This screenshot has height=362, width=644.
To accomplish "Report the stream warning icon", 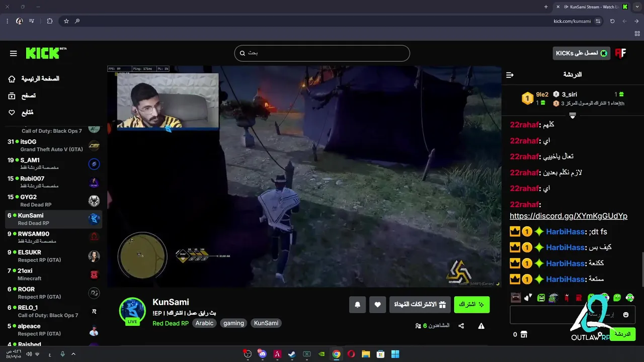I will click(481, 326).
